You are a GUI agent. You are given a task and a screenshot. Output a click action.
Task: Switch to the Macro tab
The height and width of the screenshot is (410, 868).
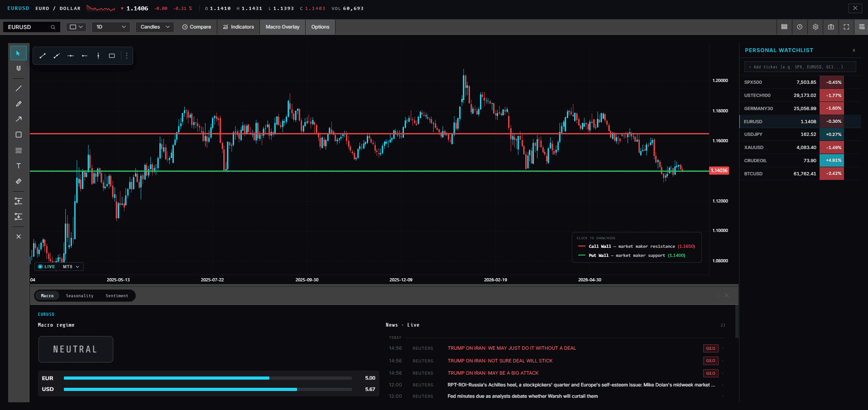tap(47, 296)
